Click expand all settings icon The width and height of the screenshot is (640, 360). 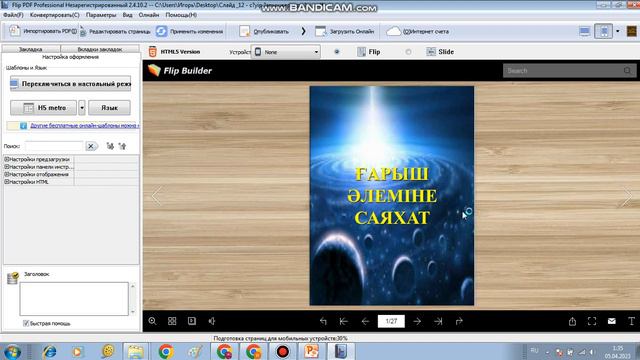click(110, 146)
